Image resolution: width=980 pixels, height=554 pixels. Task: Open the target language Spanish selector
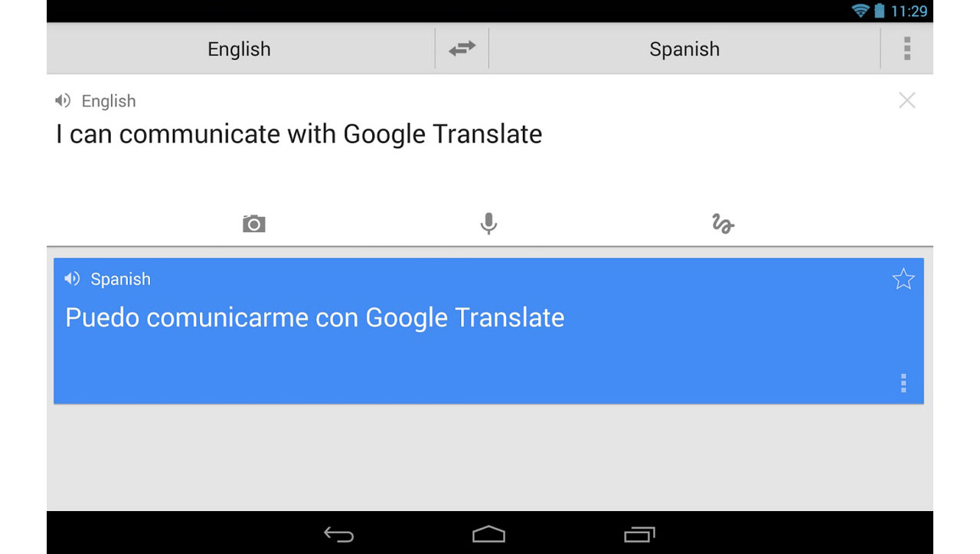pyautogui.click(x=684, y=49)
